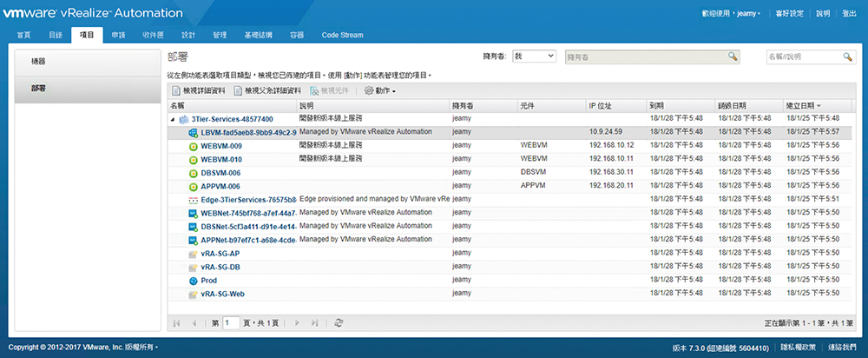
Task: Click the DBSVM-006 virtual machine icon
Action: [x=194, y=173]
